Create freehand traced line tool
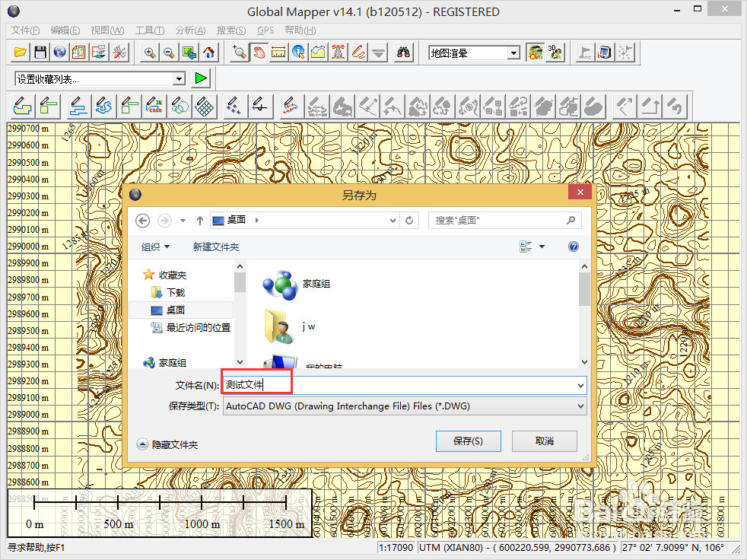This screenshot has width=747, height=560. (104, 107)
